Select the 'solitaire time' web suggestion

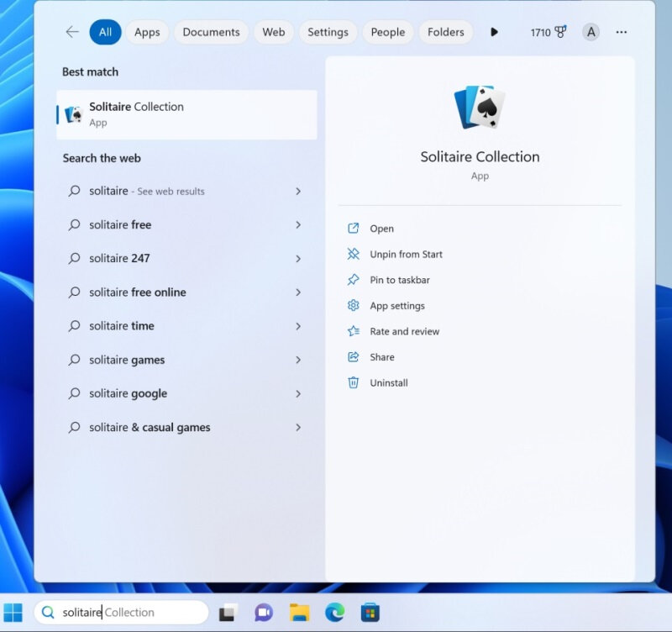tap(186, 326)
